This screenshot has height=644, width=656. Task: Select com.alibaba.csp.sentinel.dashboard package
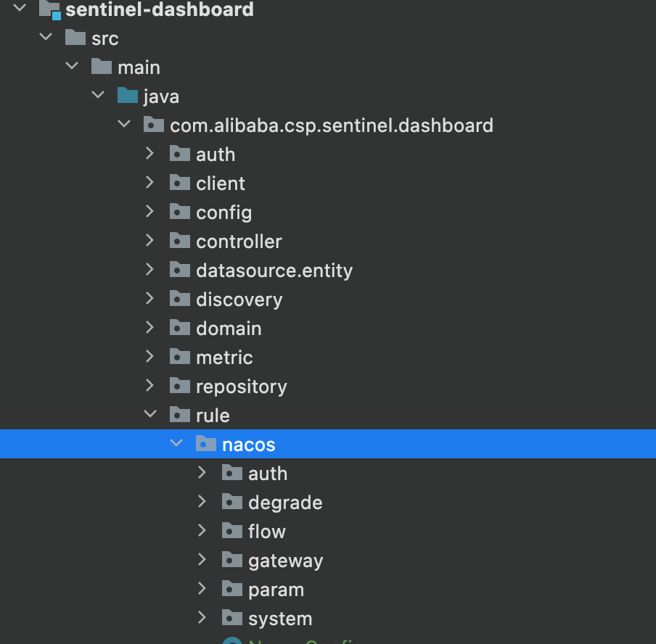[x=332, y=125]
